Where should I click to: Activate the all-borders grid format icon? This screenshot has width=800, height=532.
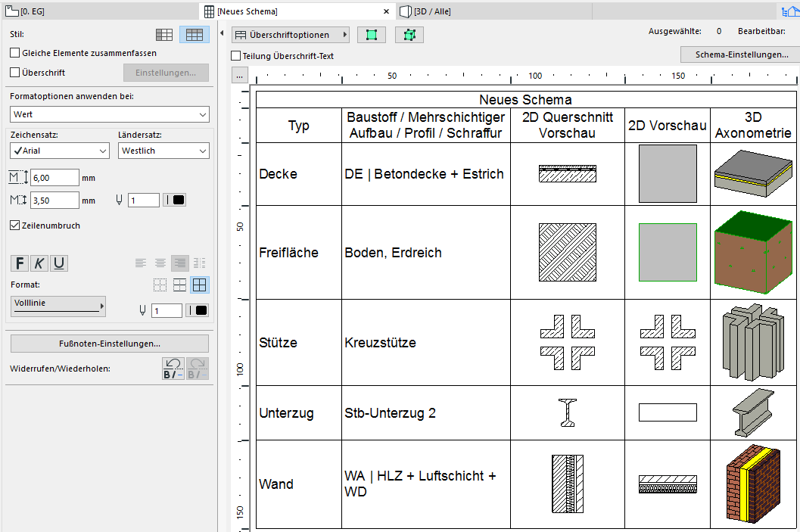pyautogui.click(x=198, y=284)
